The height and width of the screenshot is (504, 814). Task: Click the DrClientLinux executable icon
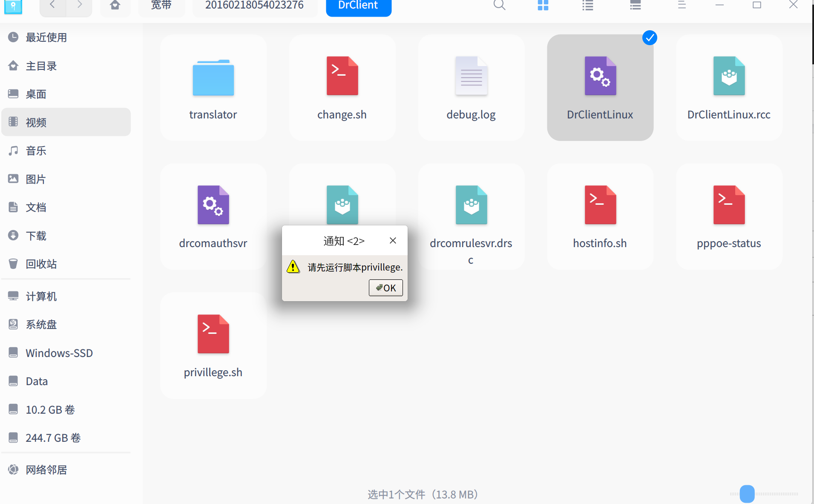coord(600,76)
